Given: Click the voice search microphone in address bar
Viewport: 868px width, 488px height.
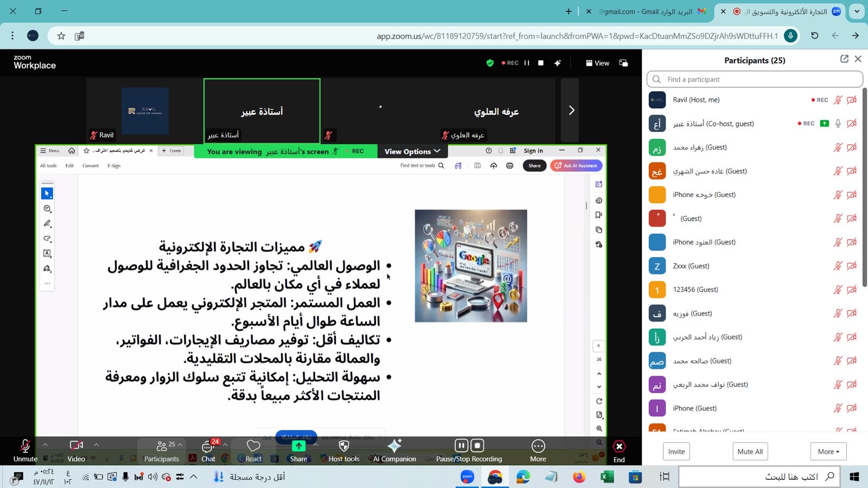Looking at the screenshot, I should [790, 36].
